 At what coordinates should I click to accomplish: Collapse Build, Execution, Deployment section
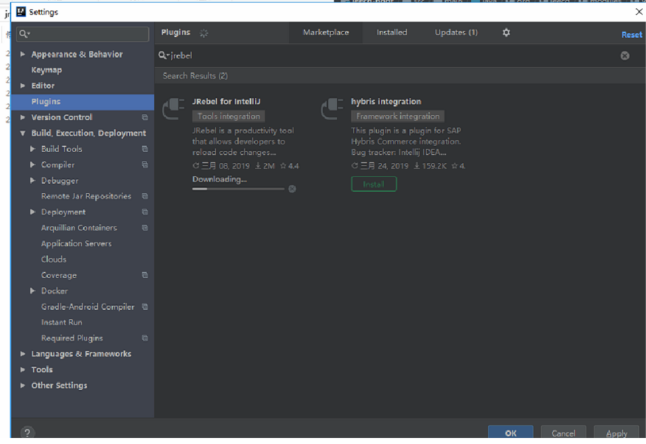[x=23, y=133]
